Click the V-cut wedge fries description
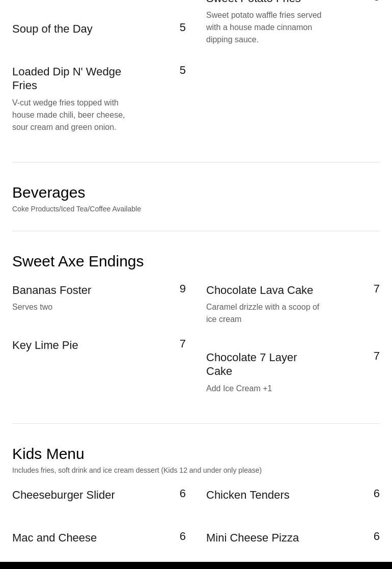This screenshot has height=569, width=392. [69, 115]
